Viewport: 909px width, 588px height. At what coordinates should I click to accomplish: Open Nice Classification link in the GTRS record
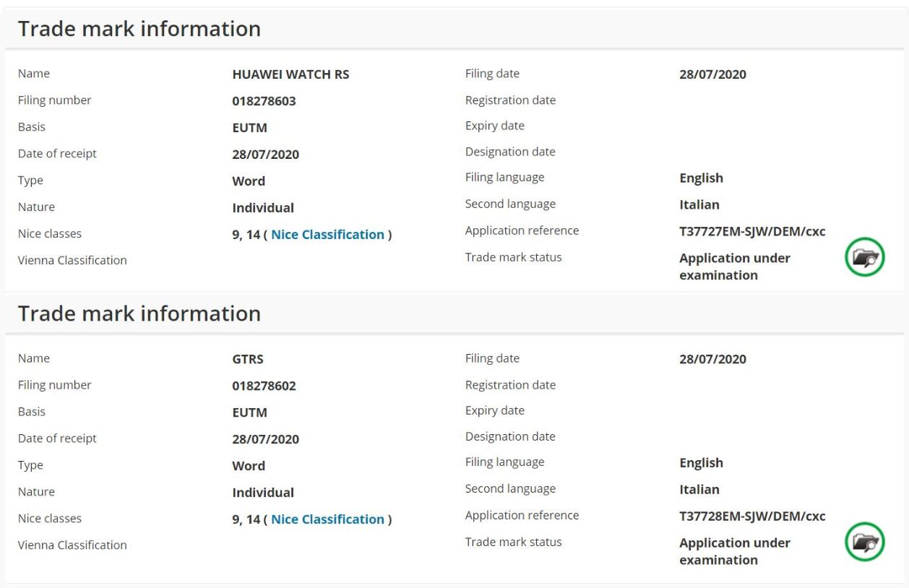tap(327, 519)
